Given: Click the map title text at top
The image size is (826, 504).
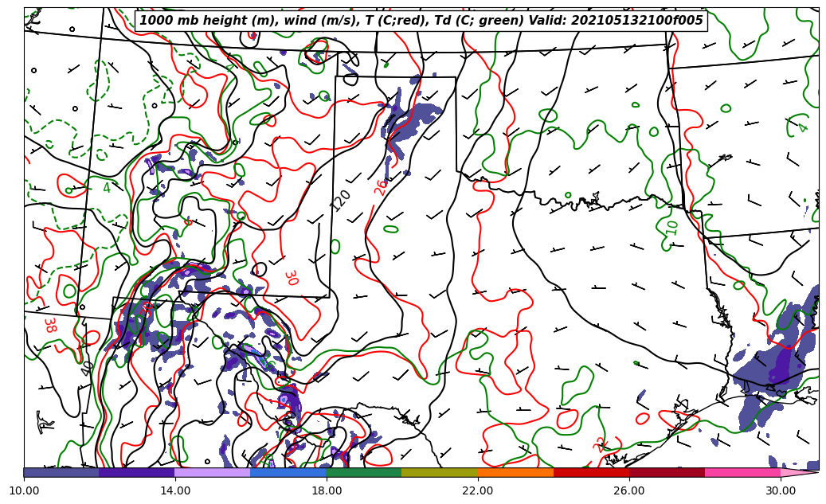Looking at the screenshot, I should click(x=421, y=21).
